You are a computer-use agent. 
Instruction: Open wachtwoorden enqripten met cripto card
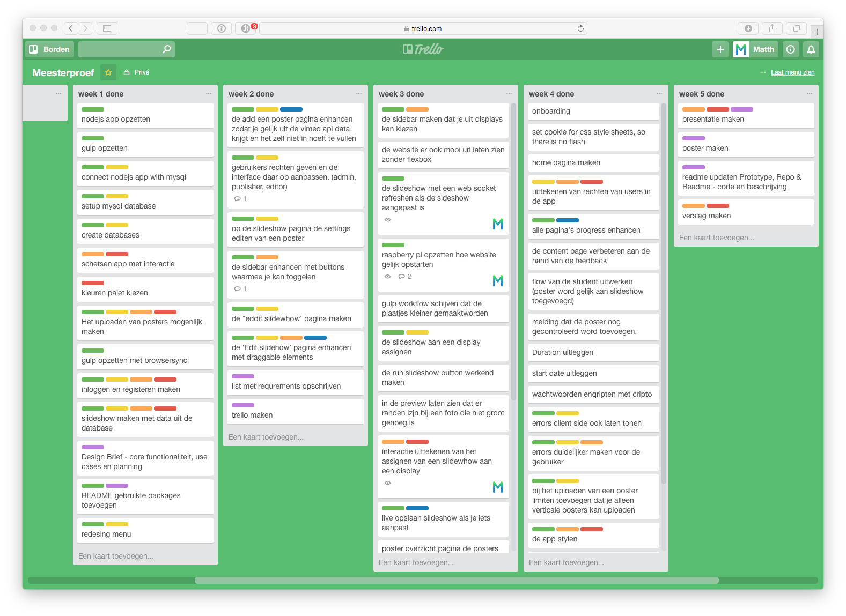coord(593,394)
